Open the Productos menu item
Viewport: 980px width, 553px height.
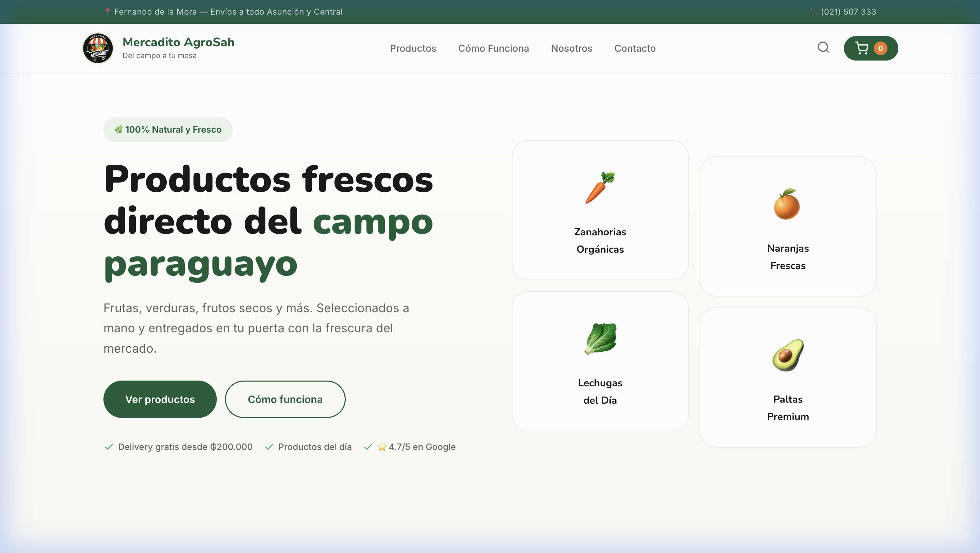tap(413, 48)
